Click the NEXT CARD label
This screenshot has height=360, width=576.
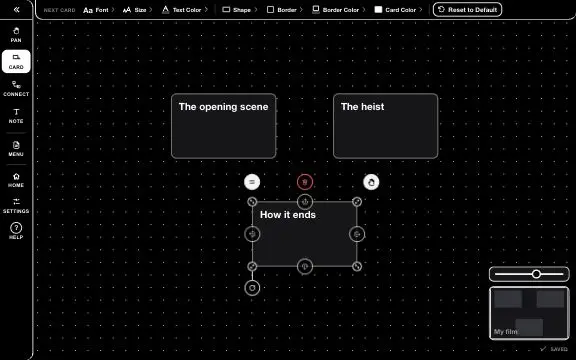pyautogui.click(x=59, y=10)
